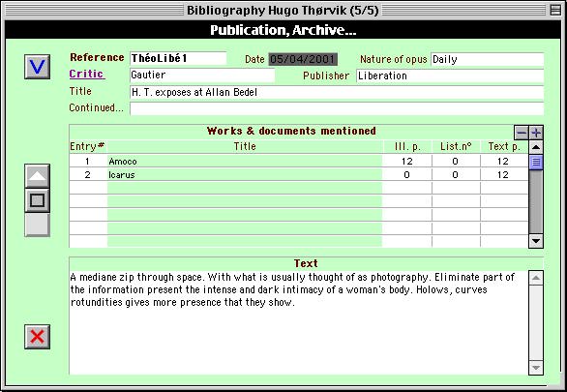This screenshot has height=392, width=567.
Task: Click the up triangle navigation button
Action: pos(37,176)
